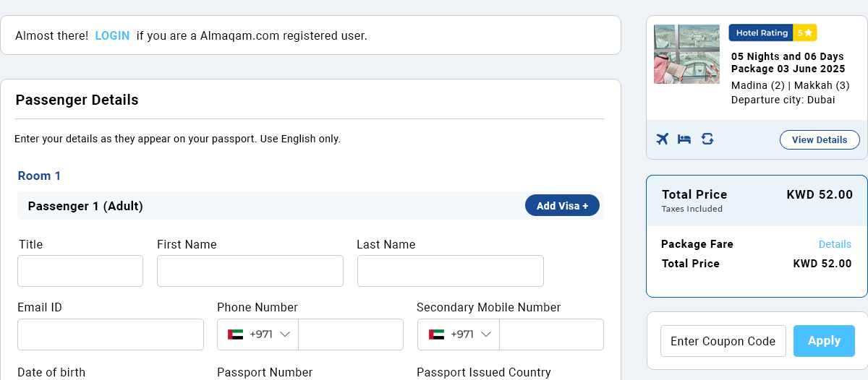The height and width of the screenshot is (380, 868).
Task: Open the Title selection field
Action: pyautogui.click(x=80, y=271)
